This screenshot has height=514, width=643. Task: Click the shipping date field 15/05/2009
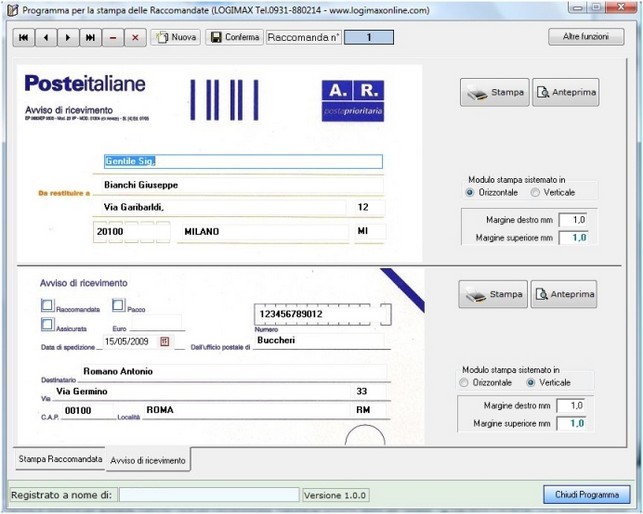click(x=130, y=342)
